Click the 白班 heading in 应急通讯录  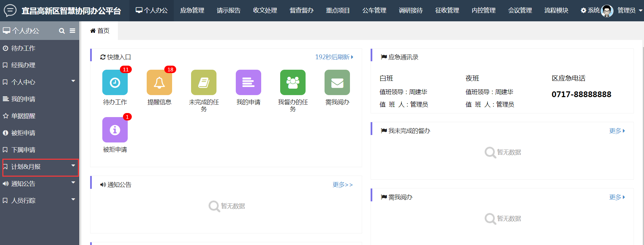point(386,78)
